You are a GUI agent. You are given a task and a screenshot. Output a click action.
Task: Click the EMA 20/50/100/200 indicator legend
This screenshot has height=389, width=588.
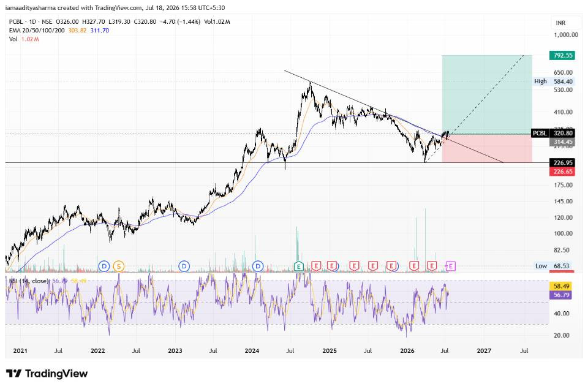37,31
